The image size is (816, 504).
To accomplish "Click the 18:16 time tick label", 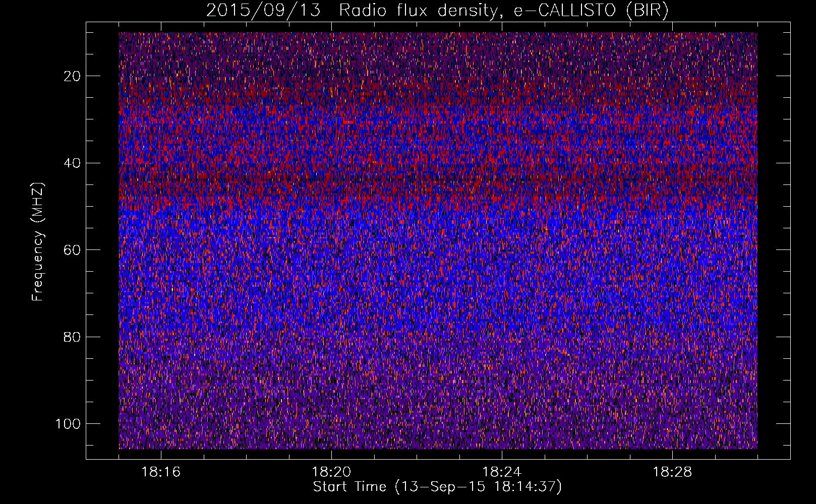I will [x=161, y=472].
